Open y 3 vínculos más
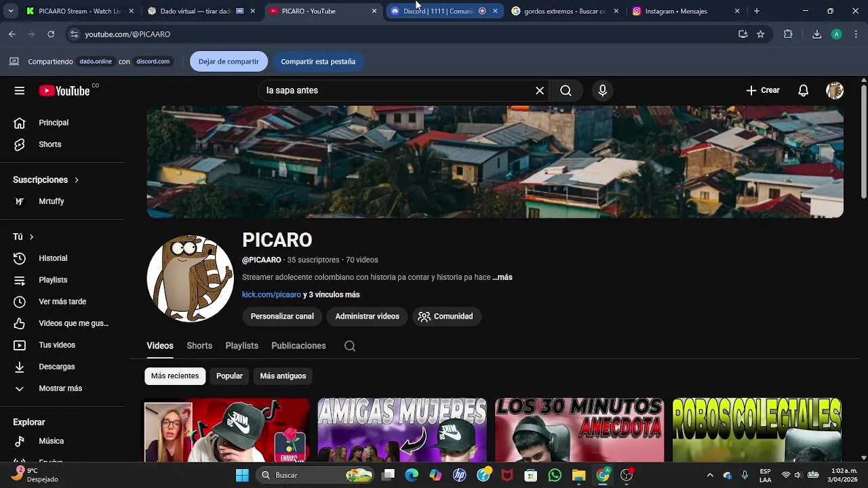 click(332, 295)
